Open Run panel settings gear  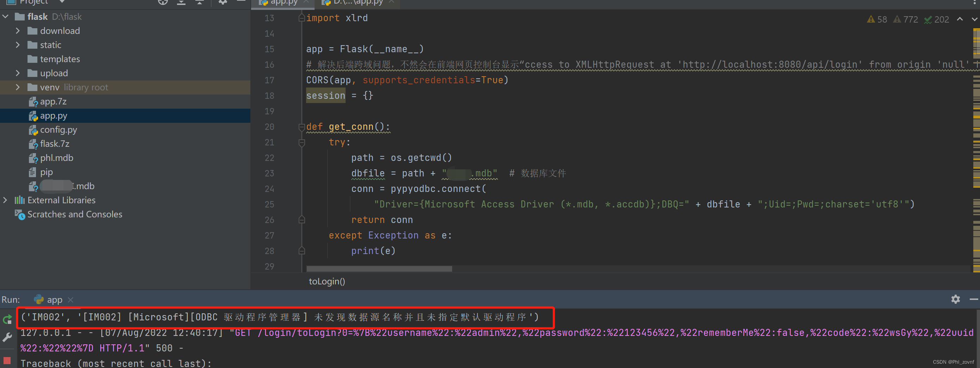tap(956, 300)
